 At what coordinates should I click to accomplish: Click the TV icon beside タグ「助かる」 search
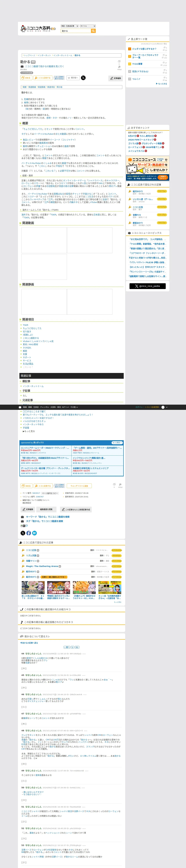[x=22, y=521]
